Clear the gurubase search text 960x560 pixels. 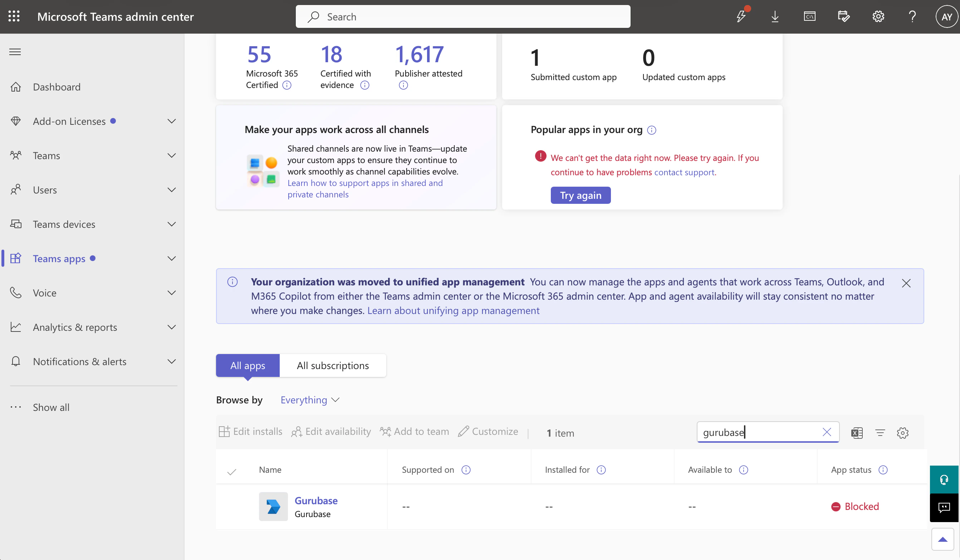tap(827, 432)
